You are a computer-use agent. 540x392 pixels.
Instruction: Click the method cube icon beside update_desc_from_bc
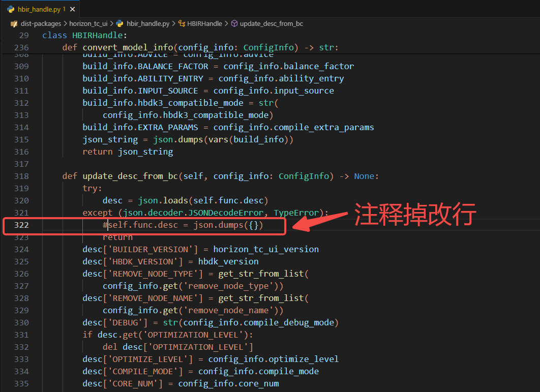click(234, 23)
